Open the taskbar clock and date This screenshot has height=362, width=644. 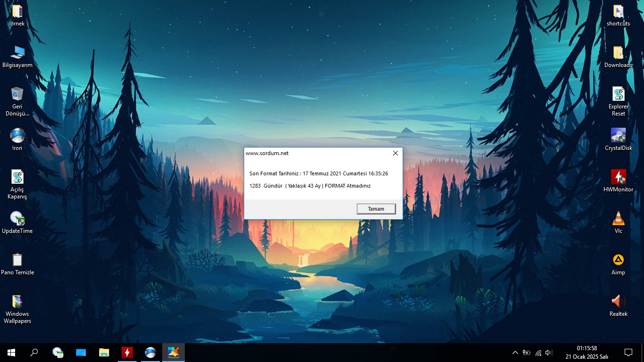click(x=587, y=353)
